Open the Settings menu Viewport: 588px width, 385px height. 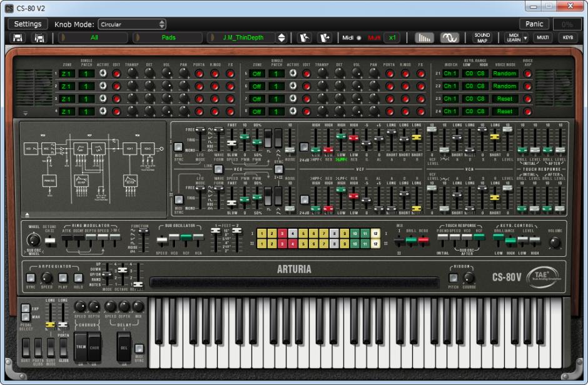pos(28,24)
